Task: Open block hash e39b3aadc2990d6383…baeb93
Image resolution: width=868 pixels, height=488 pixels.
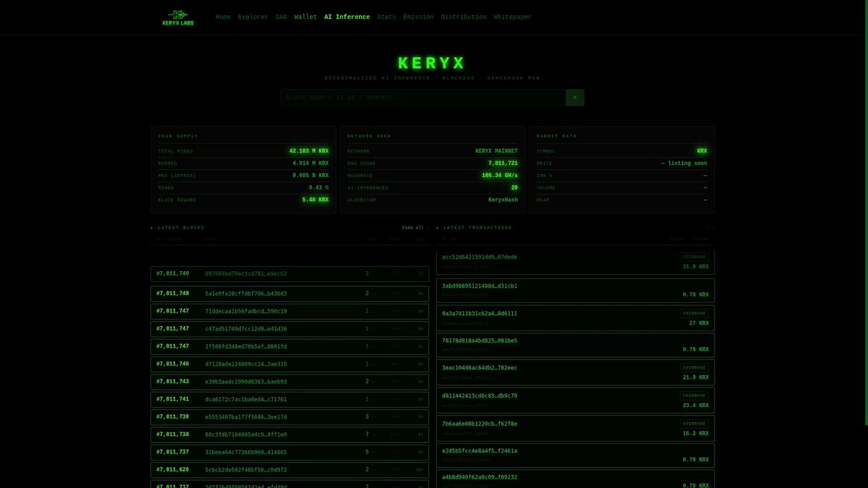Action: [246, 382]
